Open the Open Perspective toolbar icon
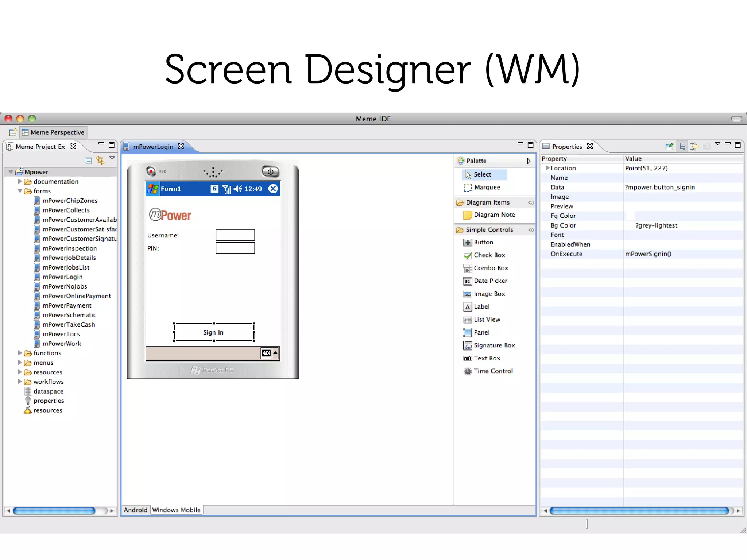 click(x=13, y=132)
